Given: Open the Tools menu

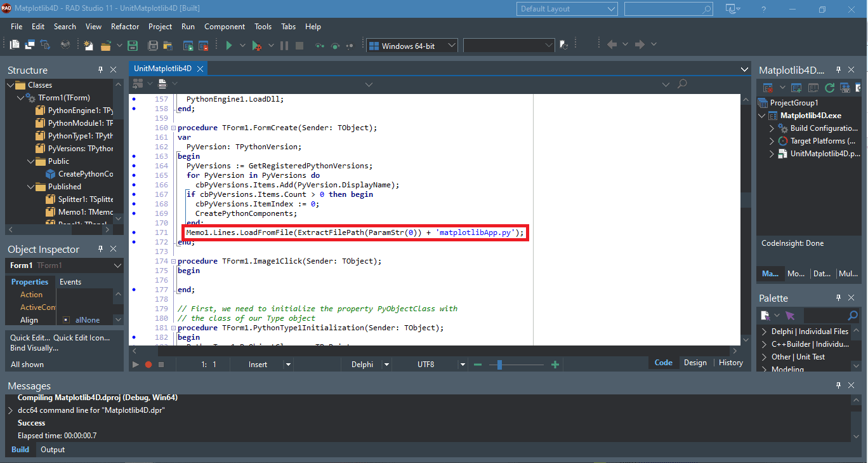Looking at the screenshot, I should 263,27.
